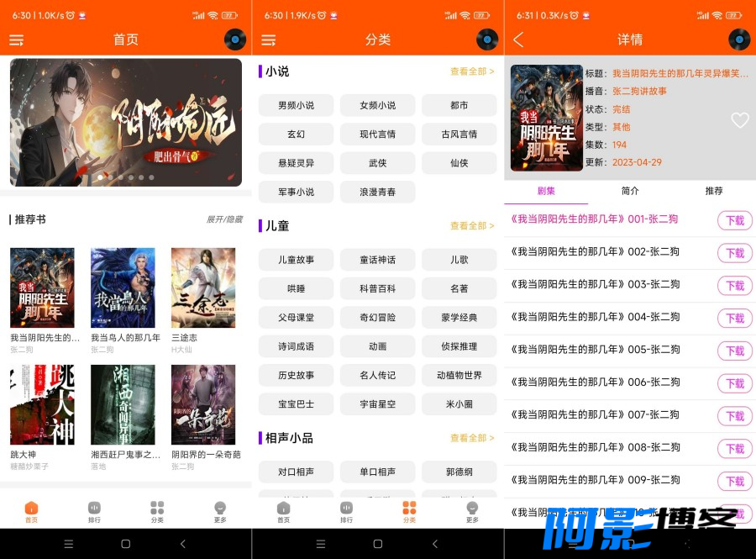Select 单口相声 category
Image resolution: width=756 pixels, height=559 pixels.
click(377, 472)
